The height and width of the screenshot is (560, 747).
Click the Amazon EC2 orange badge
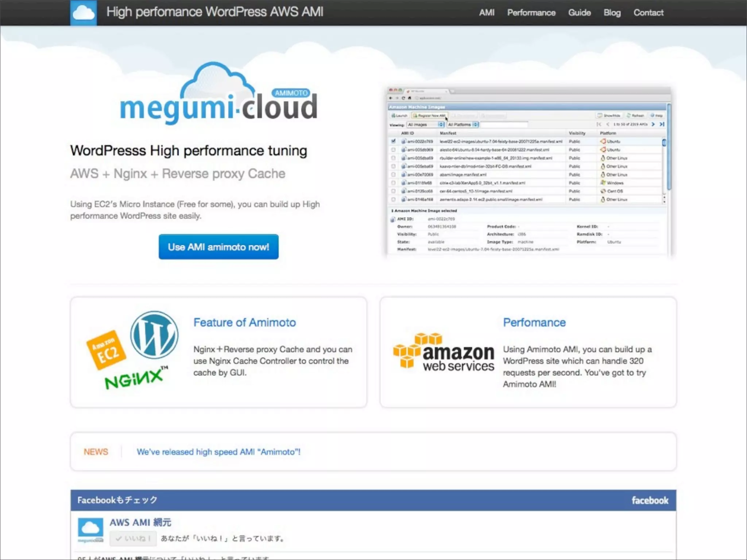pyautogui.click(x=106, y=350)
